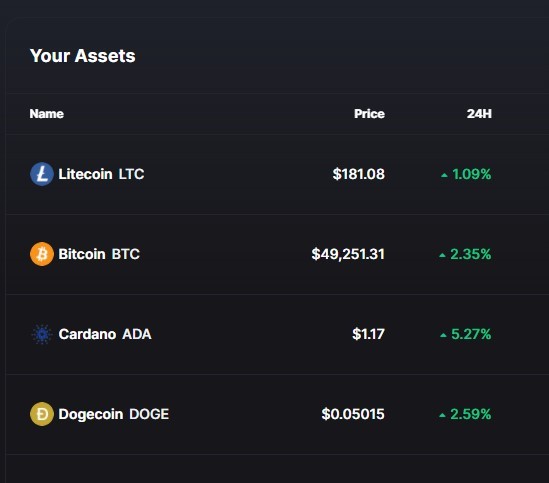Viewport: 549px width, 483px height.
Task: Click the Cardano 5.27% change value
Action: 471,334
